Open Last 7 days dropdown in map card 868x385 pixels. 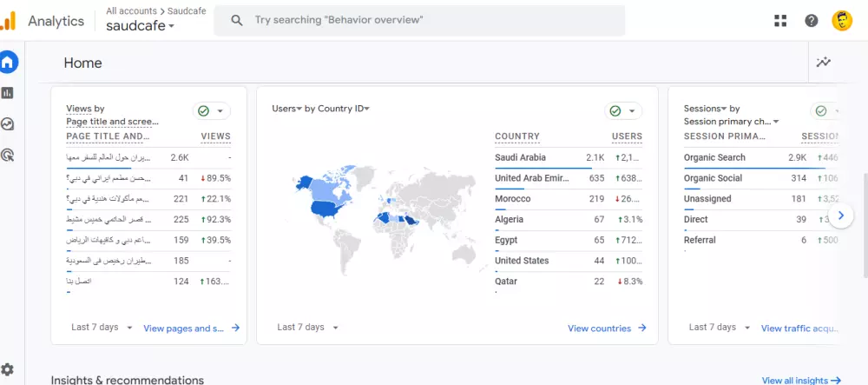pos(307,328)
